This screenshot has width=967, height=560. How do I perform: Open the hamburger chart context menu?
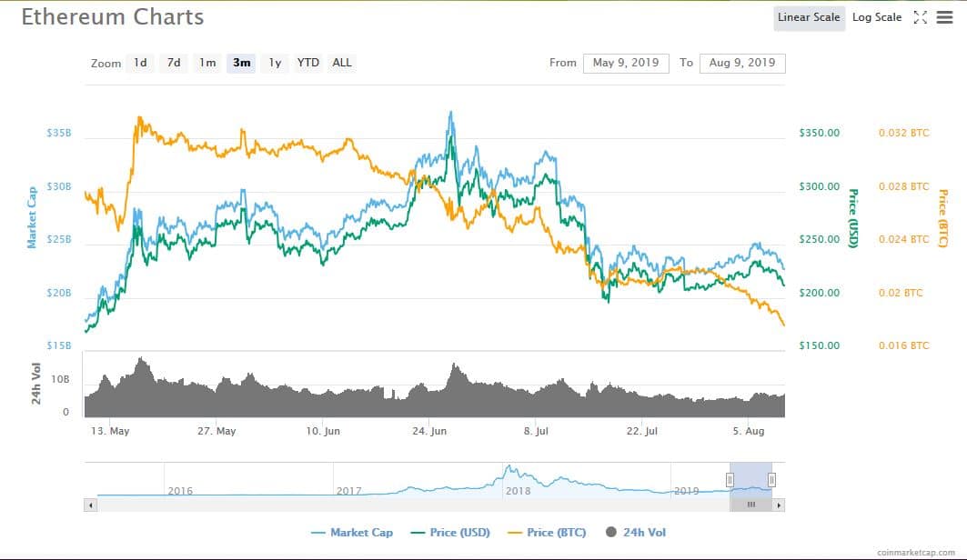(944, 17)
